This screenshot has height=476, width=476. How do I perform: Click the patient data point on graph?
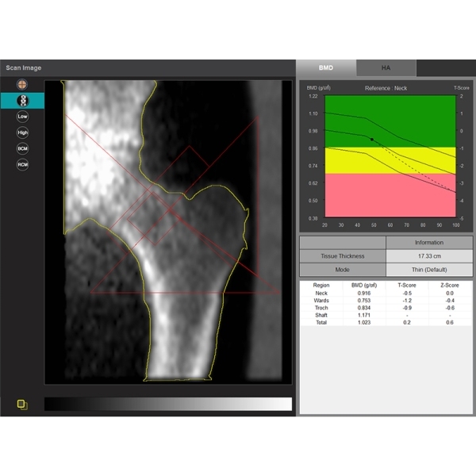[372, 139]
